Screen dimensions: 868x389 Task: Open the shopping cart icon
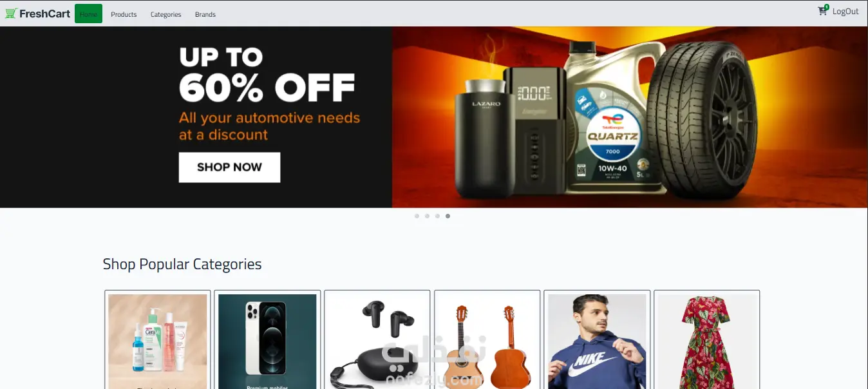click(823, 10)
